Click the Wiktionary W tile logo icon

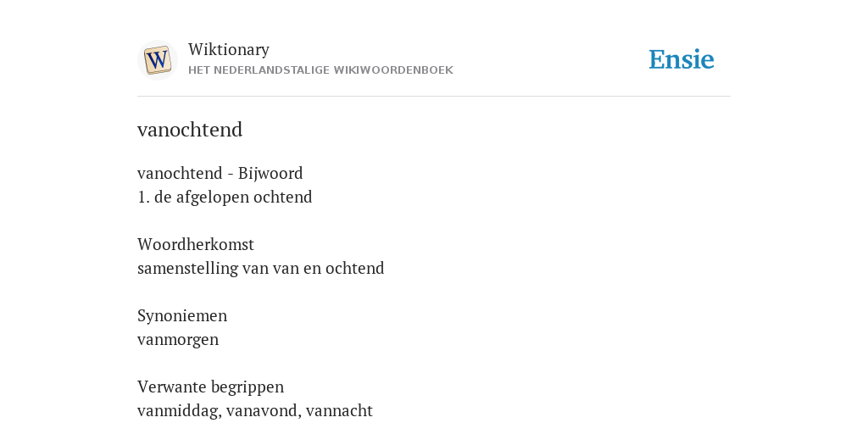157,60
